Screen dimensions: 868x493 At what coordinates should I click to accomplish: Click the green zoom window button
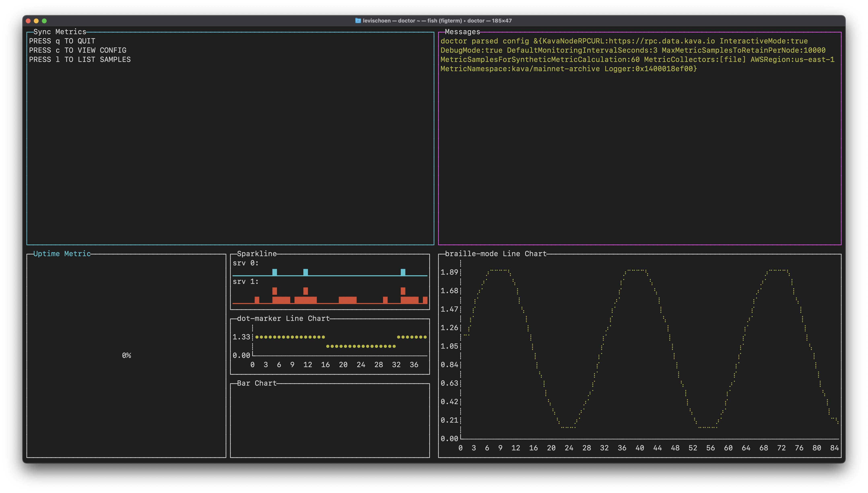click(44, 21)
